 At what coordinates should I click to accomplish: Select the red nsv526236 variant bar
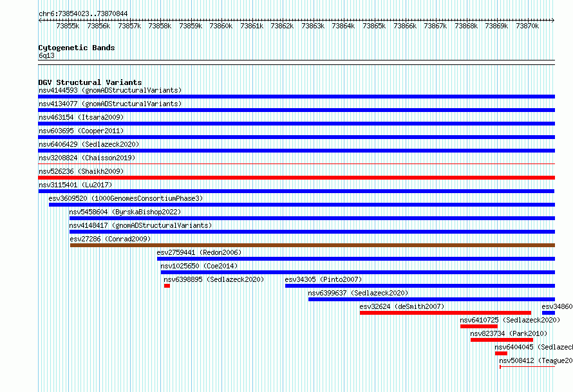[296, 178]
